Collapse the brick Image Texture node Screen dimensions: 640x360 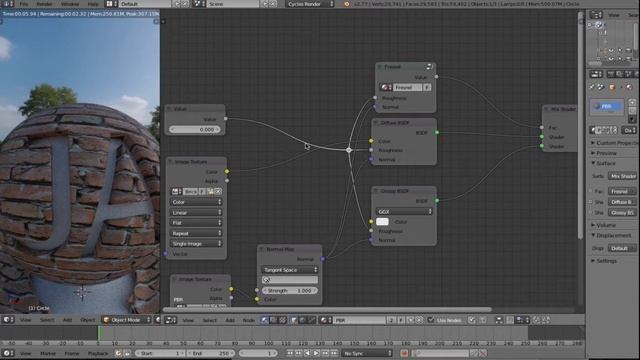[171, 162]
